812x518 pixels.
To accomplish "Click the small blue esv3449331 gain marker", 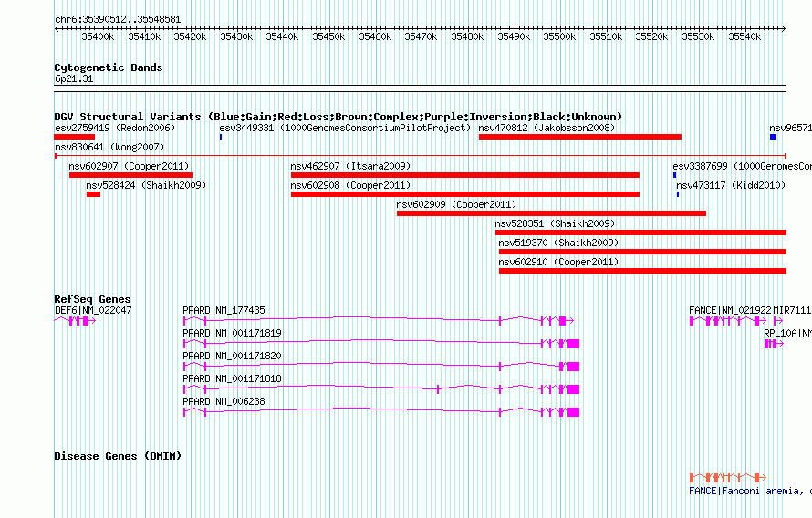I will (x=221, y=137).
